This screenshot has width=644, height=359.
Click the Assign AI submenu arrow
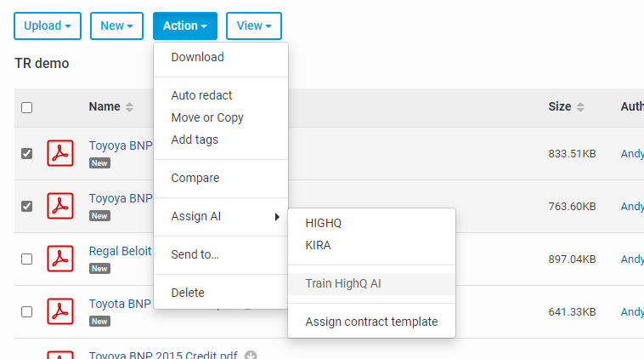coord(277,217)
